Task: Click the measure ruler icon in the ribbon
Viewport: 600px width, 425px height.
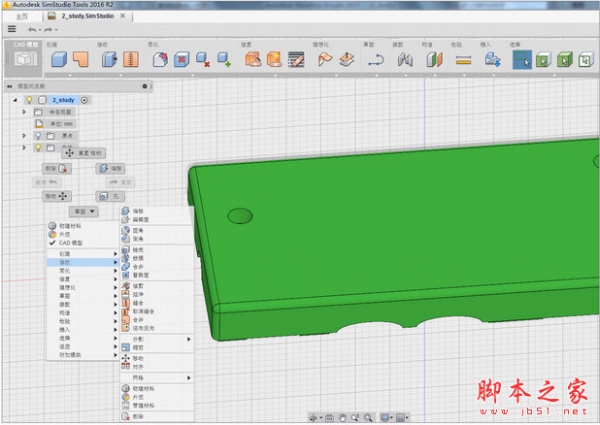Action: point(463,60)
